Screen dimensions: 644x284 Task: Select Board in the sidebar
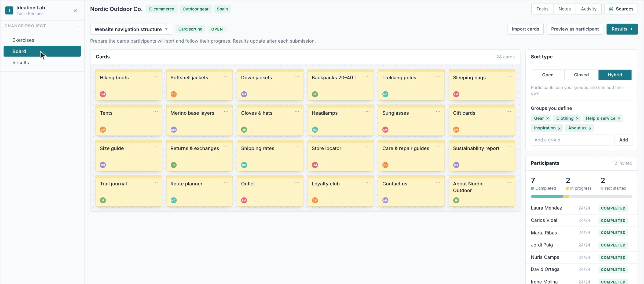pos(42,51)
